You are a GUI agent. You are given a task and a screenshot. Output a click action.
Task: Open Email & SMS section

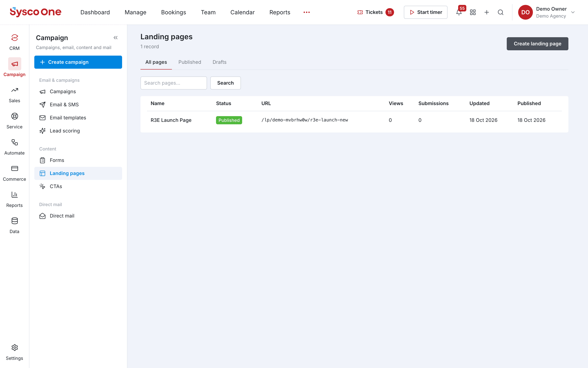(78, 105)
